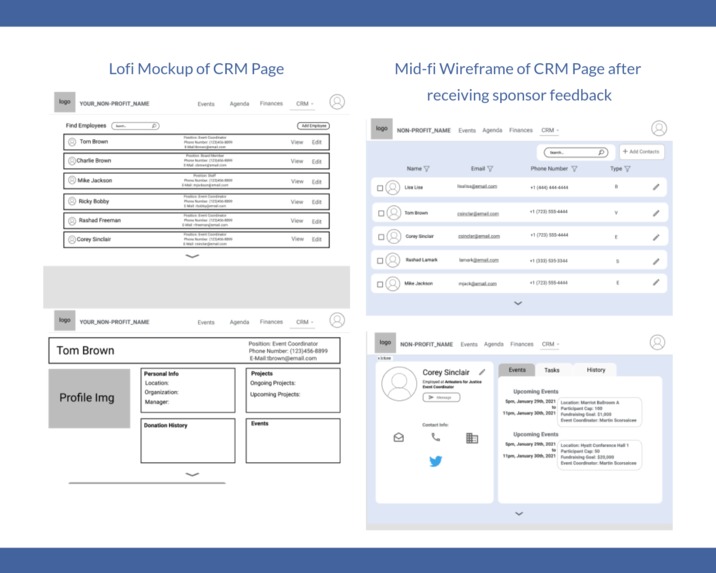Click Corey Sinclair large profile avatar
The image size is (716, 573).
(x=399, y=384)
